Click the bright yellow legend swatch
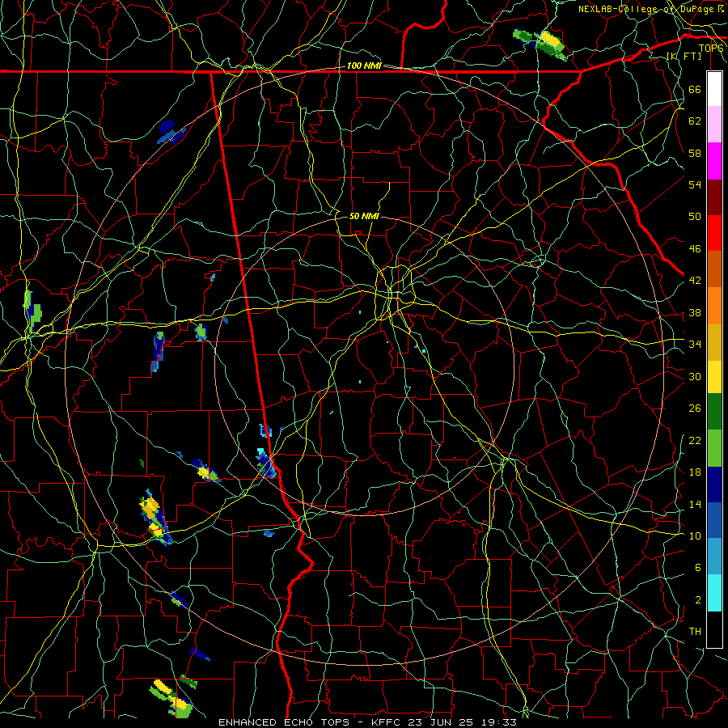 (x=714, y=377)
